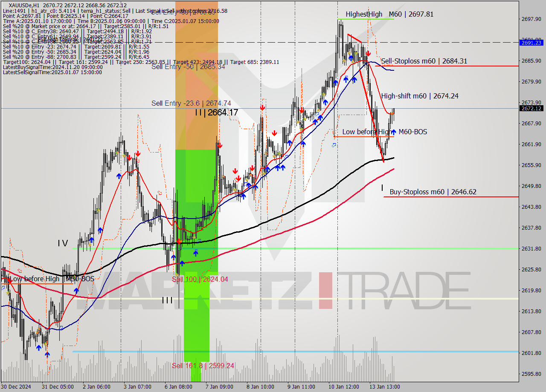Click the 2607.80 price axis value
The width and height of the screenshot is (546, 392).
tap(531, 332)
